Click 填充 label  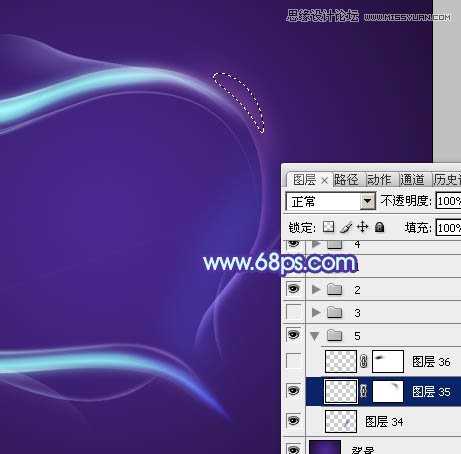[x=418, y=228]
